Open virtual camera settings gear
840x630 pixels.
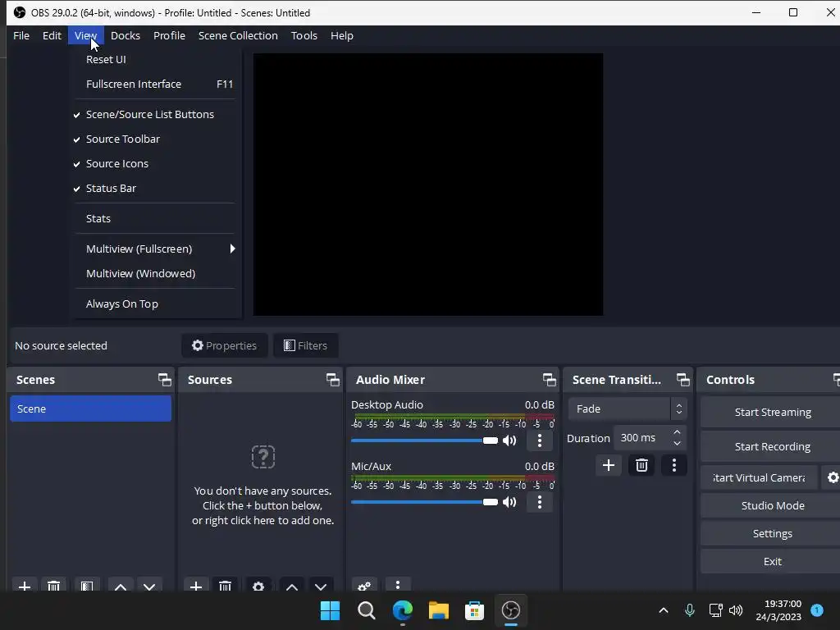tap(832, 477)
